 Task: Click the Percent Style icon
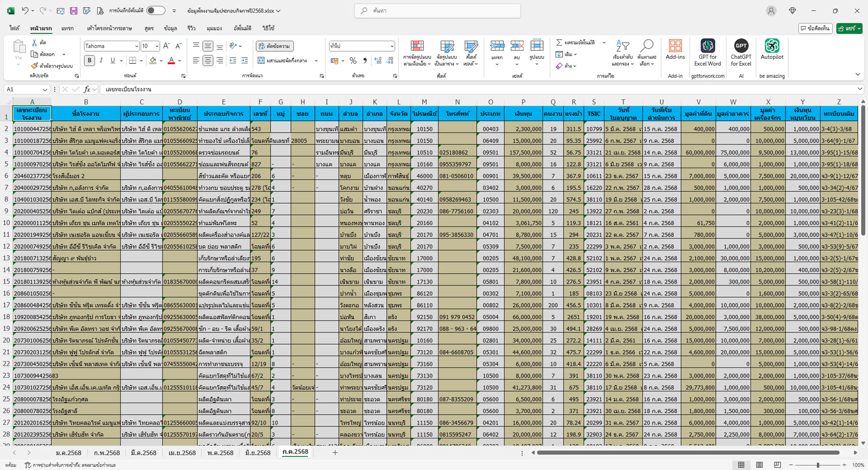(x=353, y=61)
